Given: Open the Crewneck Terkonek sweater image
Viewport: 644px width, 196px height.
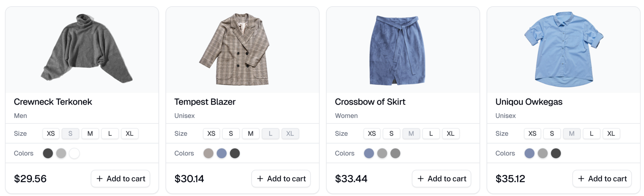Looking at the screenshot, I should click(86, 49).
